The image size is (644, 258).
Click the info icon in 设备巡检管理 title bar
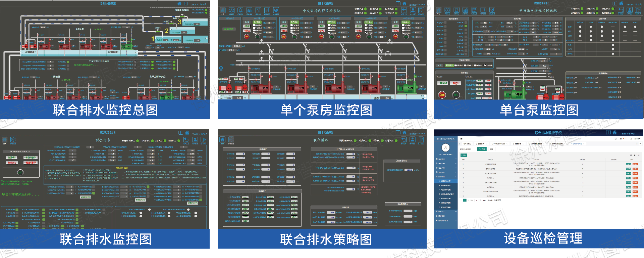click(x=608, y=132)
